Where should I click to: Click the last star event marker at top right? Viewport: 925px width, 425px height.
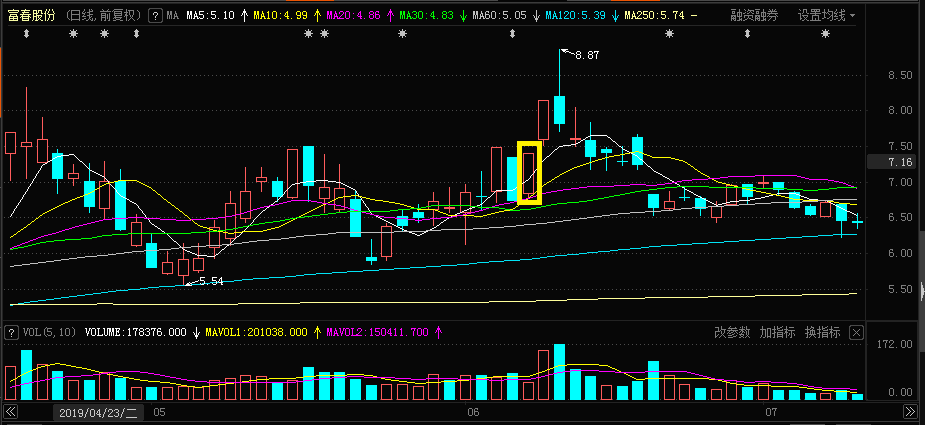[825, 35]
